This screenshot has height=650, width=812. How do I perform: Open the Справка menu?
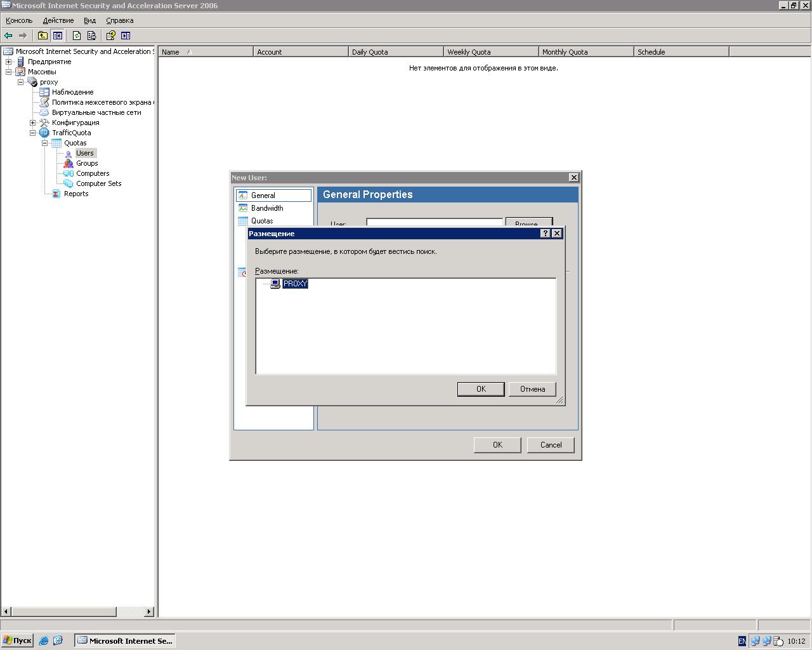point(120,20)
